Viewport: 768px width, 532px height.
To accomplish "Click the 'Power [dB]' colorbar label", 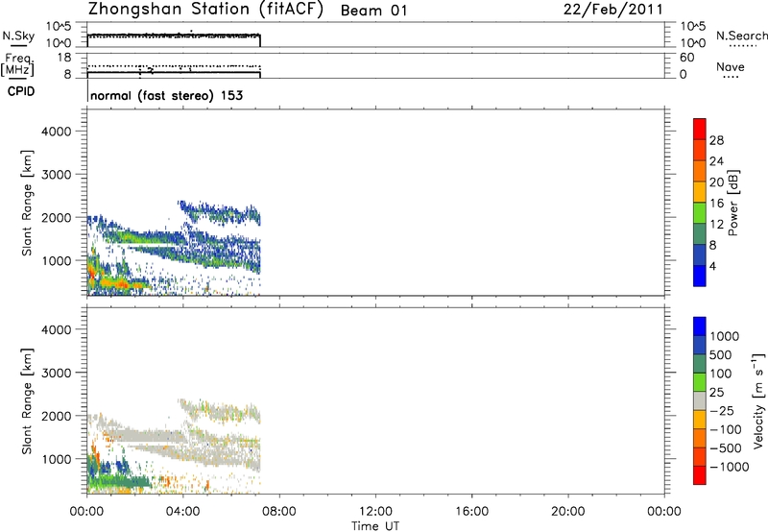I will tap(733, 203).
